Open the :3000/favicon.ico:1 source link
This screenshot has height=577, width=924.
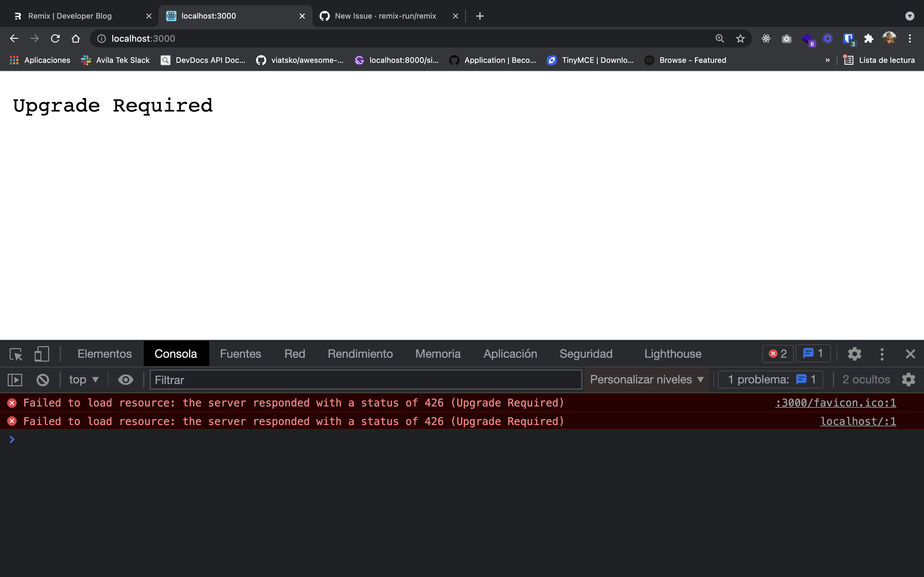[835, 403]
